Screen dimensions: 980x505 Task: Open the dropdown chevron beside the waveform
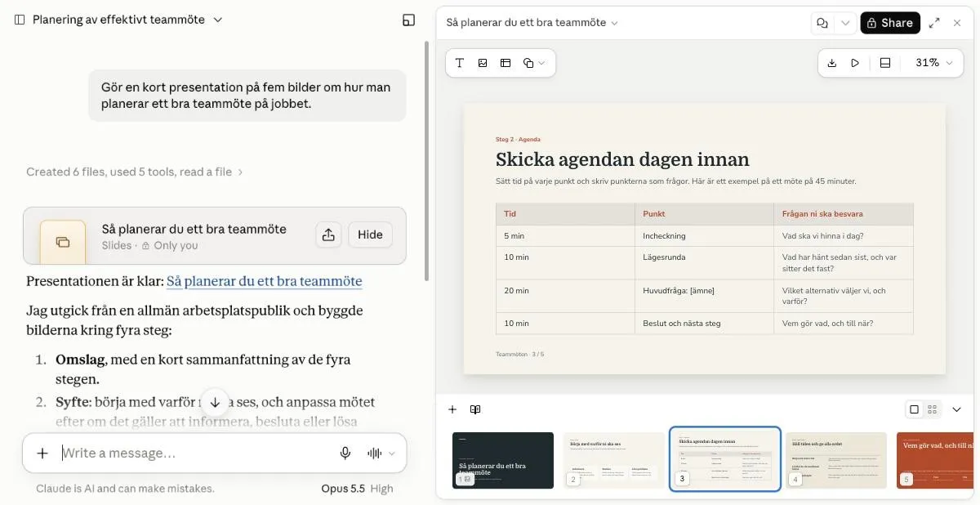(392, 454)
